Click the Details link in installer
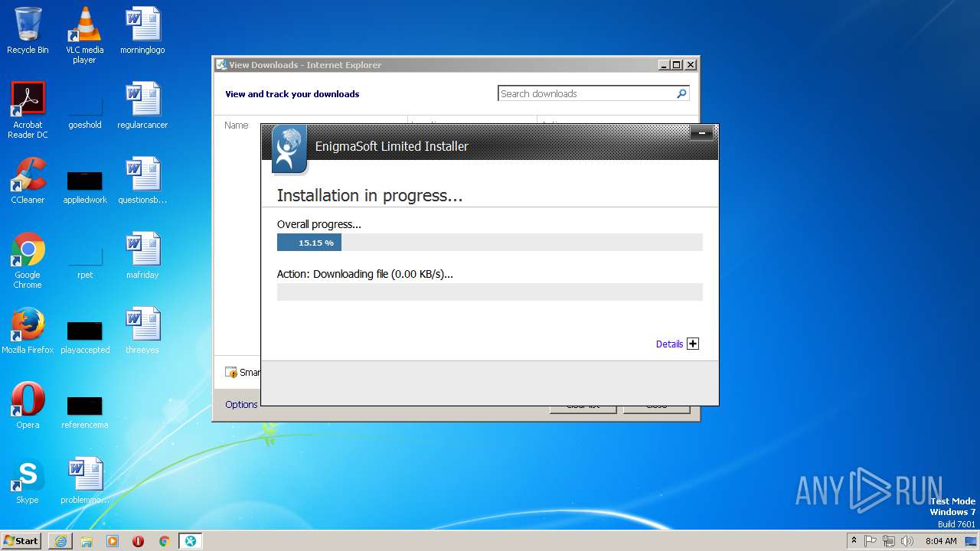 [x=669, y=344]
